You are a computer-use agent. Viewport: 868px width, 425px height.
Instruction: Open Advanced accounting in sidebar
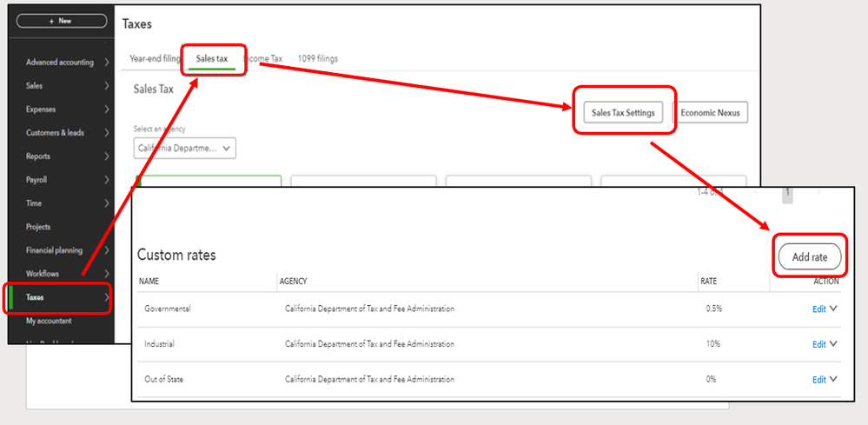click(60, 63)
